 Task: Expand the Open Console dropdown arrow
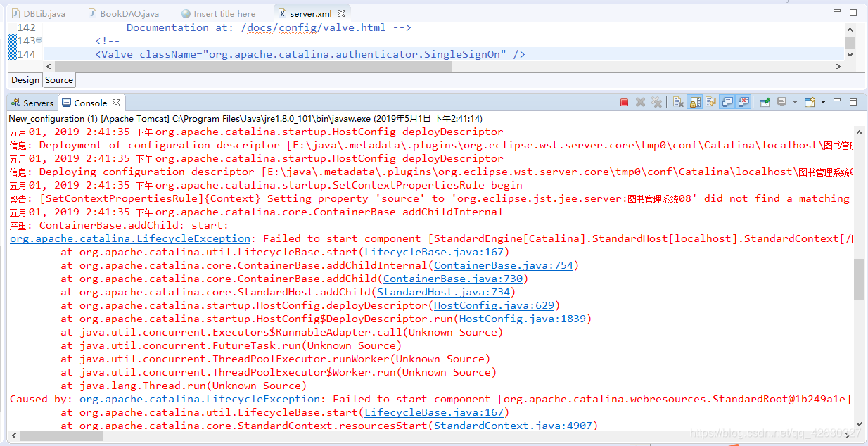822,103
